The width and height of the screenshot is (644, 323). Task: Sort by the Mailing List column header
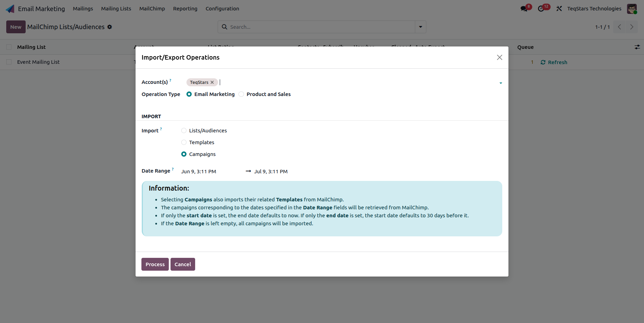(31, 47)
